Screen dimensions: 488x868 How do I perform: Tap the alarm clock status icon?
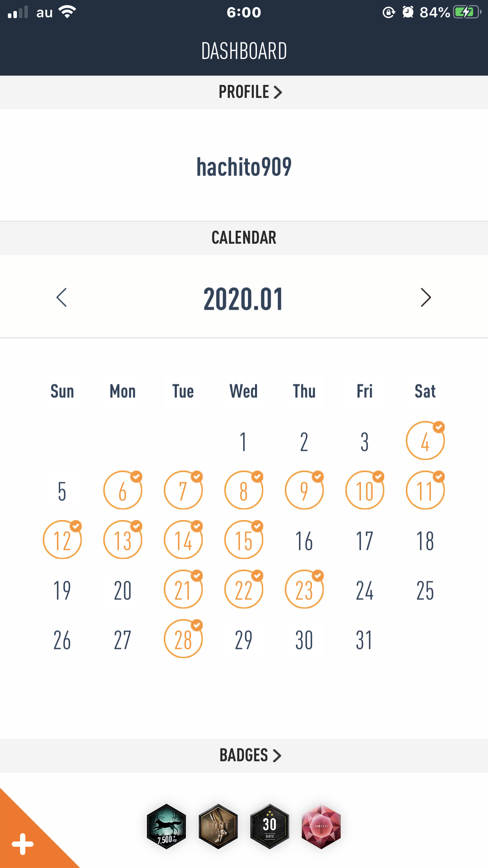408,12
